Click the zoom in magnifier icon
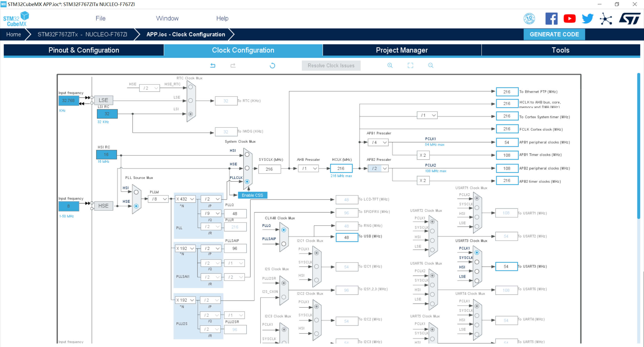The width and height of the screenshot is (644, 347). tap(390, 65)
